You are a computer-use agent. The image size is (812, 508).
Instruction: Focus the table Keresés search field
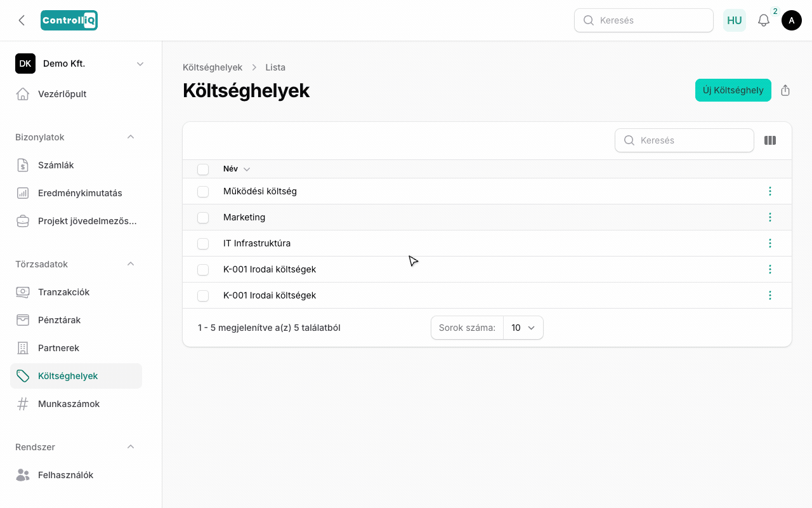click(x=684, y=140)
